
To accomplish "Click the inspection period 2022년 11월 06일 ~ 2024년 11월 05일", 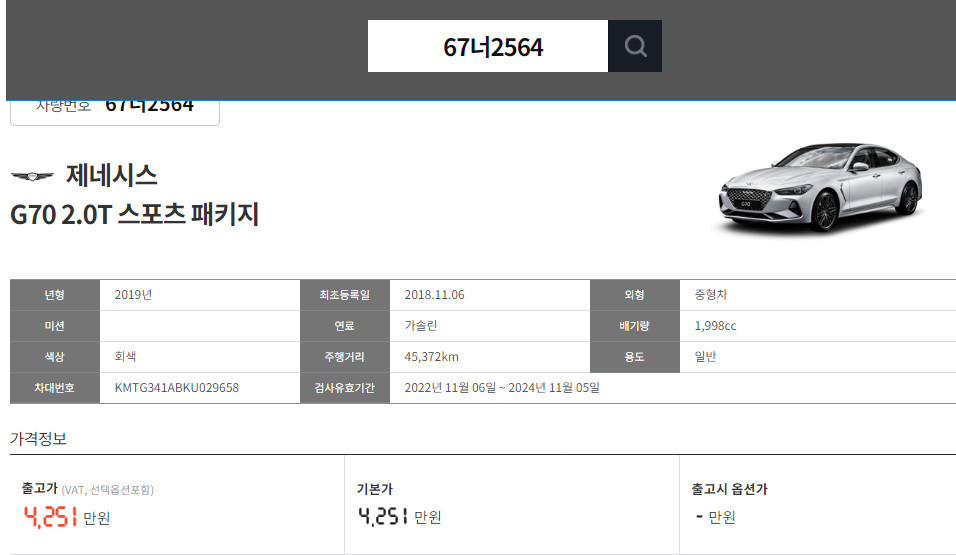I will click(x=502, y=388).
